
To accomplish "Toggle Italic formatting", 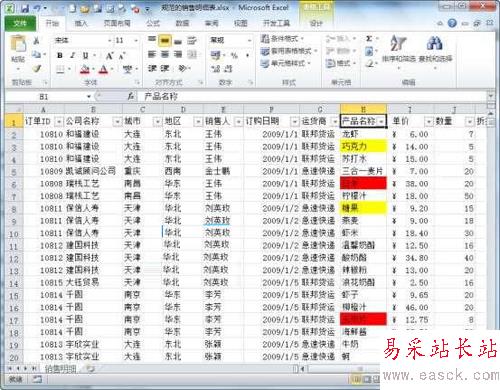I will point(72,55).
